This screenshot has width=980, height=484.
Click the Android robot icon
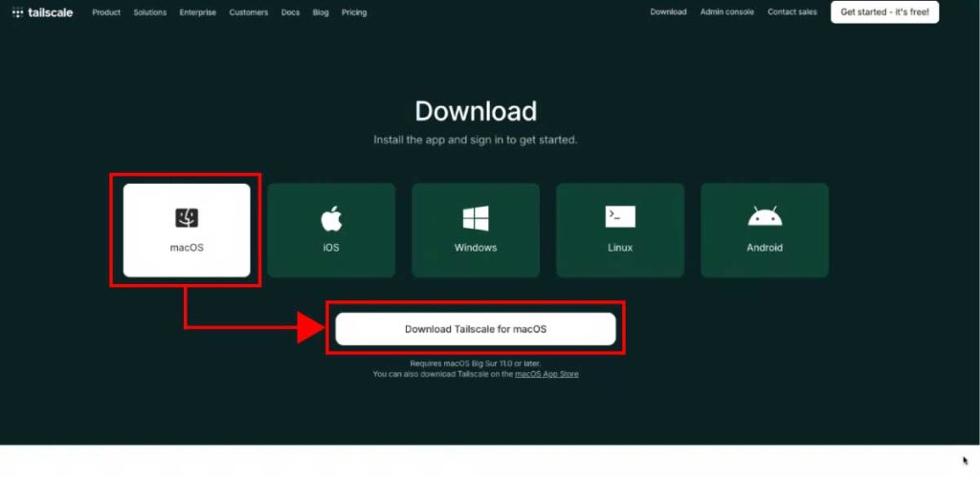coord(765,216)
